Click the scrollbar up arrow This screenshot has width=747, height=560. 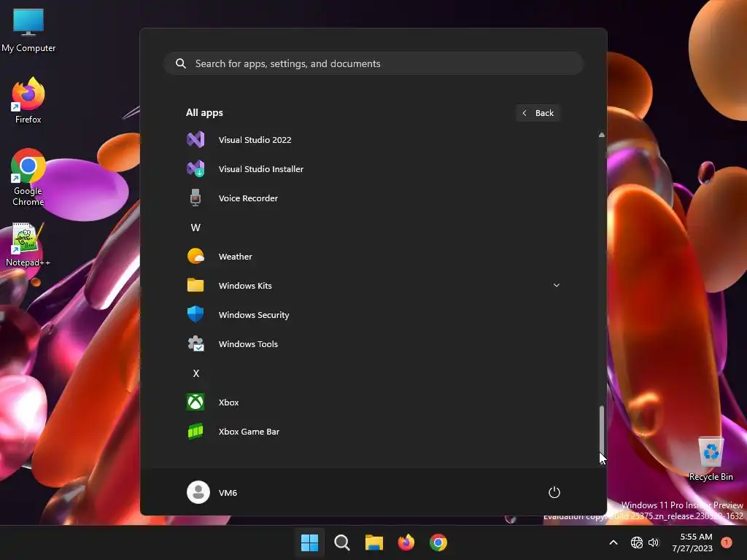click(x=602, y=135)
